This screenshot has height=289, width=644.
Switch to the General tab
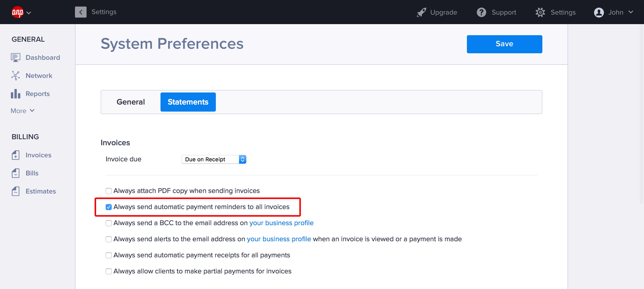131,102
